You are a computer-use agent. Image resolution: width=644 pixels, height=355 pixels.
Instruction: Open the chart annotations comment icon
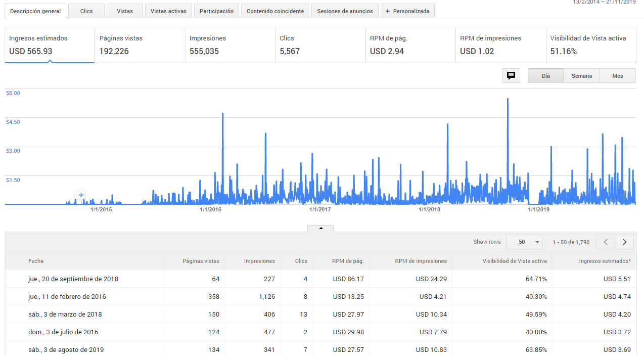click(x=511, y=76)
